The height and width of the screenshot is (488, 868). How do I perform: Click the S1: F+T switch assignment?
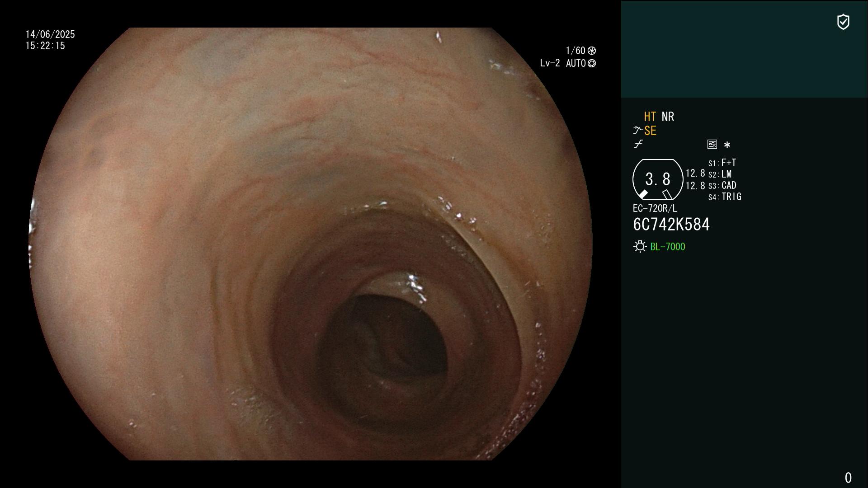722,163
